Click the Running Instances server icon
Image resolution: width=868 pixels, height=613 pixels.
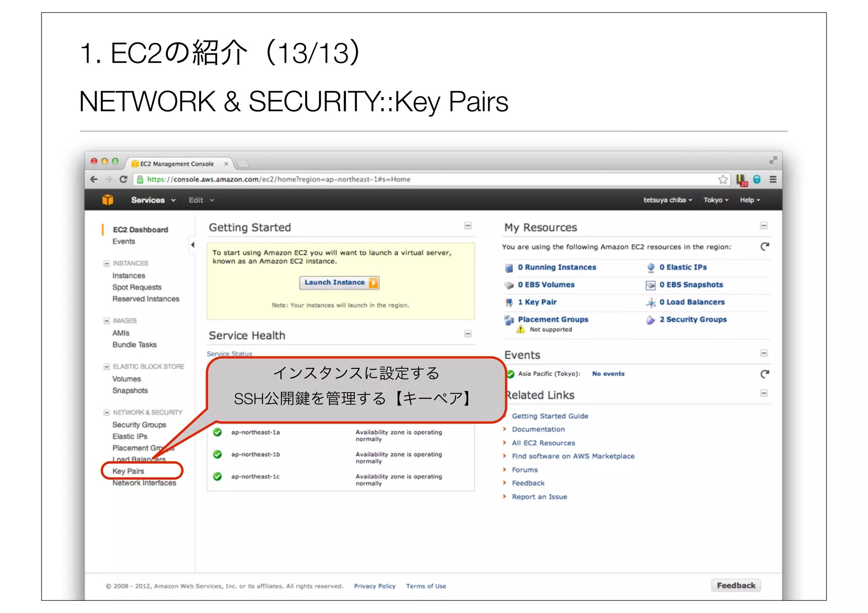click(x=509, y=268)
